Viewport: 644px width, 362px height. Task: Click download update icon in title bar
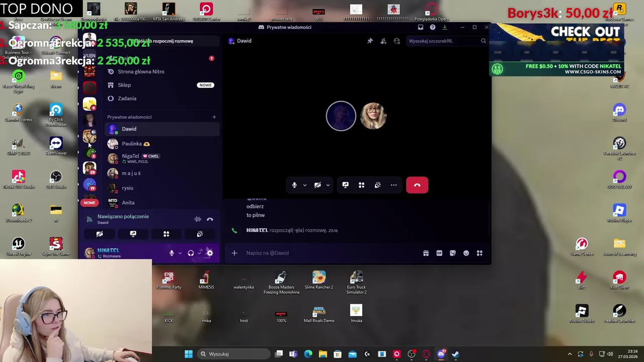445,27
